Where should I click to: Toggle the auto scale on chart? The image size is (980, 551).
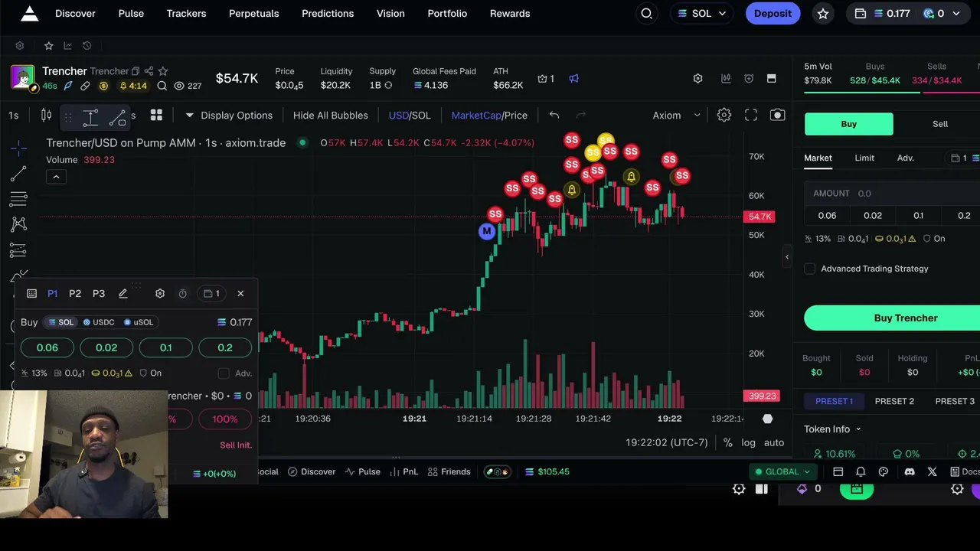point(774,442)
